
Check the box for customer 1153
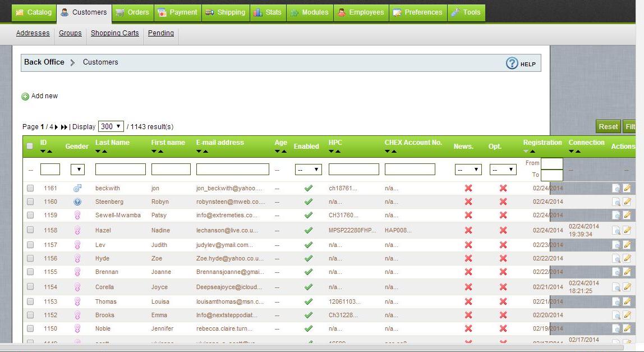pos(30,302)
